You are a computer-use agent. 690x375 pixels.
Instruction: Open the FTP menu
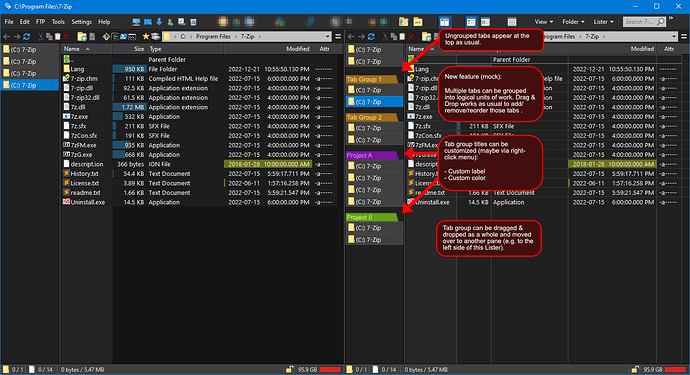40,22
